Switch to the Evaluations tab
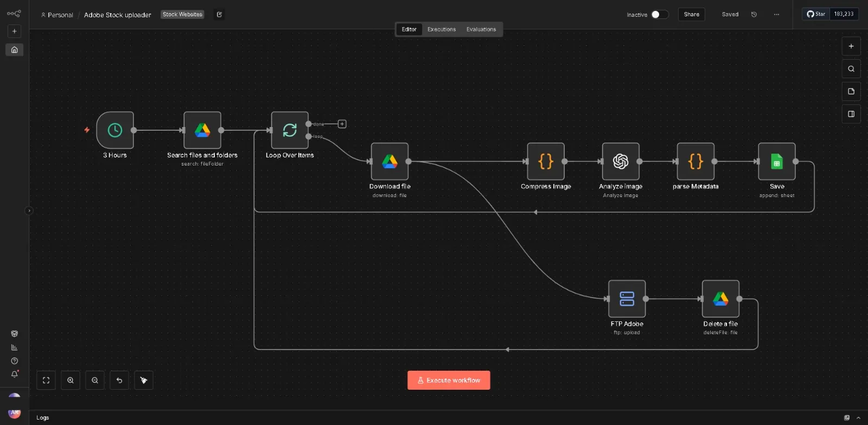Image resolution: width=868 pixels, height=425 pixels. click(481, 29)
